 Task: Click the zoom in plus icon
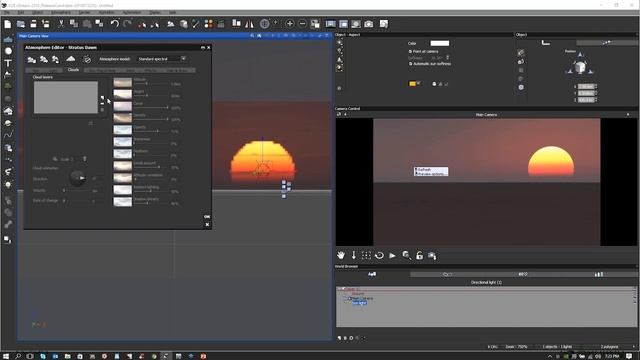point(289,24)
